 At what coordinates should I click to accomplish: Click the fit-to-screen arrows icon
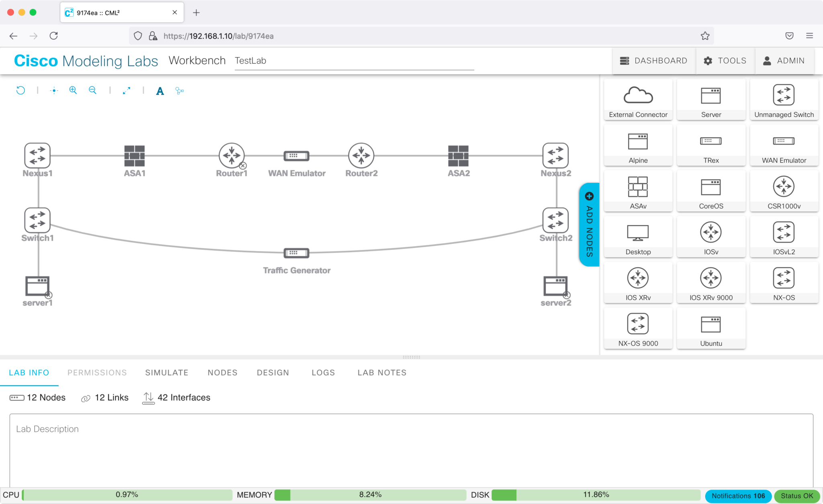click(x=127, y=91)
